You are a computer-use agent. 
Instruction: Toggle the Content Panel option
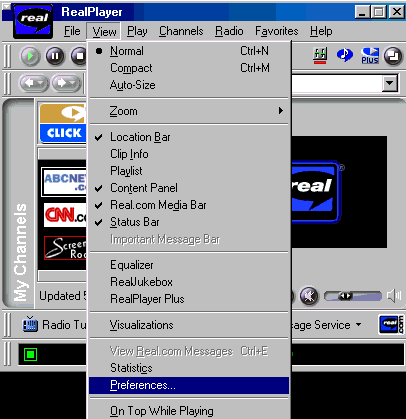(189, 188)
